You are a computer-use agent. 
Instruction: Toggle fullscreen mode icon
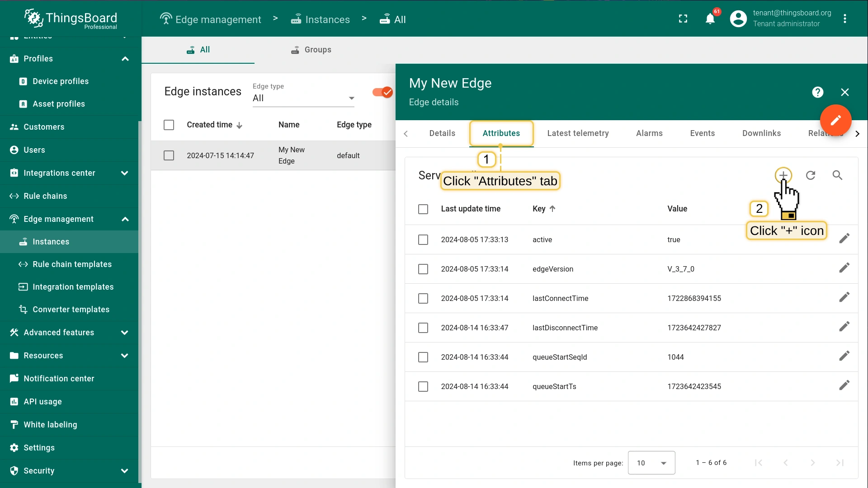pyautogui.click(x=683, y=19)
